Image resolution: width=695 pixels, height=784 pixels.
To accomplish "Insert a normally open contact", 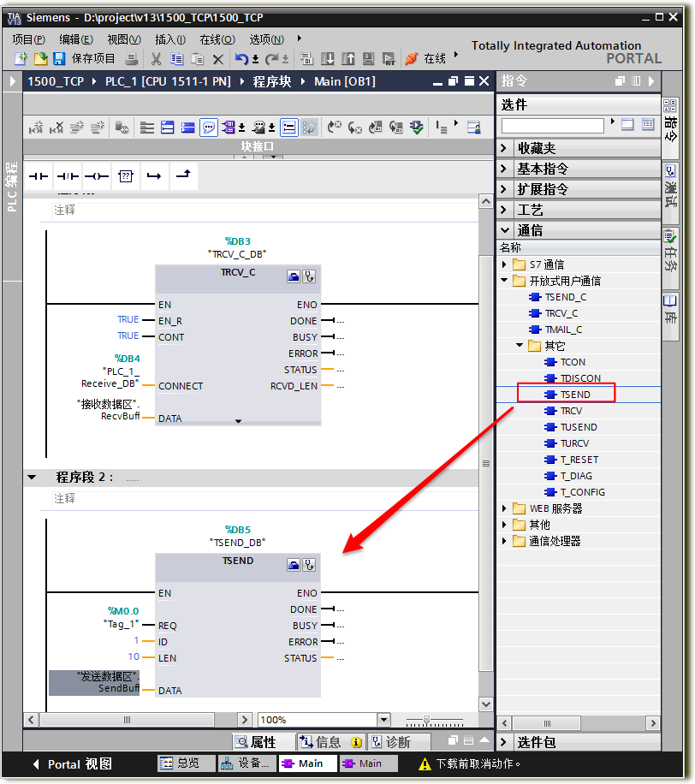I will click(x=38, y=176).
